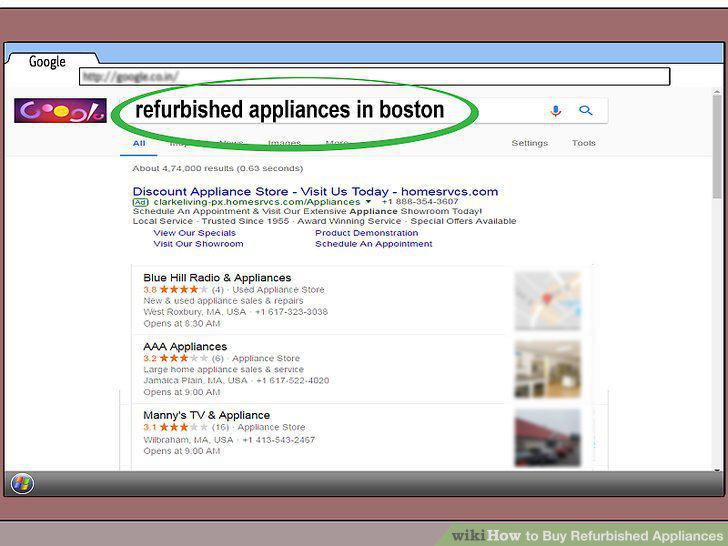This screenshot has height=546, width=728.
Task: Click phone number +1 617-323-3038
Action: pos(291,312)
